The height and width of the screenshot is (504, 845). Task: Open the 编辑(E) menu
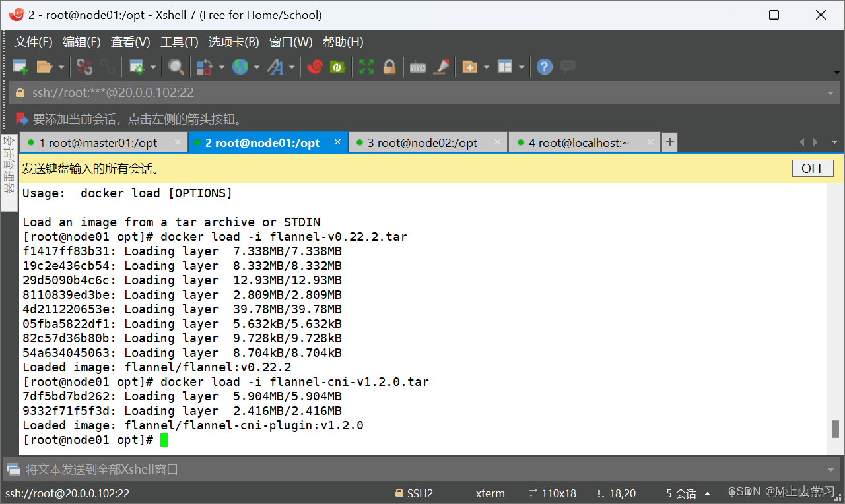pos(82,42)
